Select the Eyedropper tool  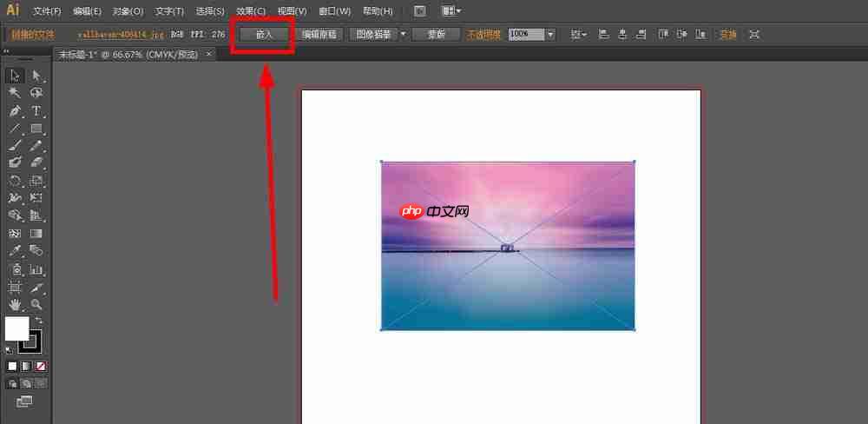[15, 251]
